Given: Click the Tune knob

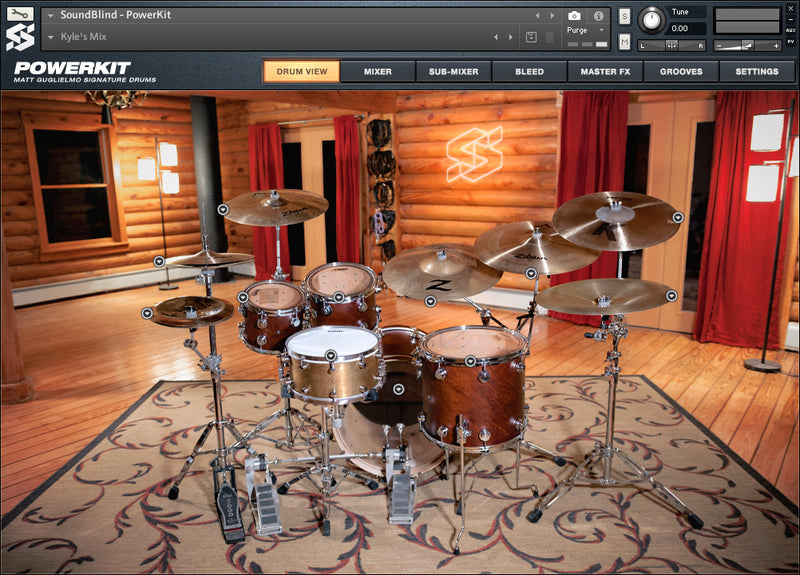Looking at the screenshot, I should 651,19.
